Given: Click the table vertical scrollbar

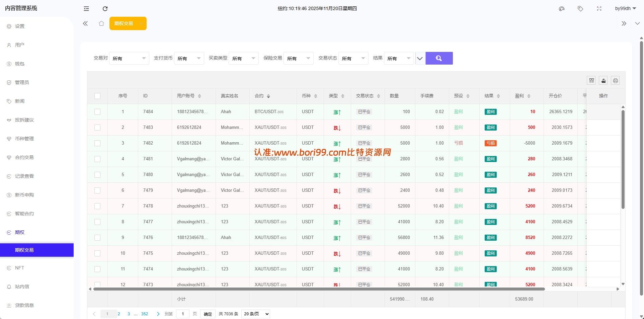Looking at the screenshot, I should click(623, 160).
